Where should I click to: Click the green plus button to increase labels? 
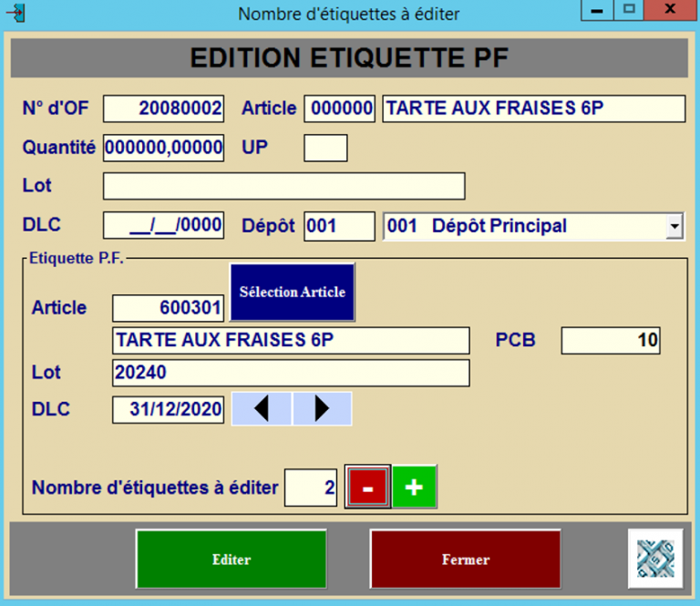[415, 487]
